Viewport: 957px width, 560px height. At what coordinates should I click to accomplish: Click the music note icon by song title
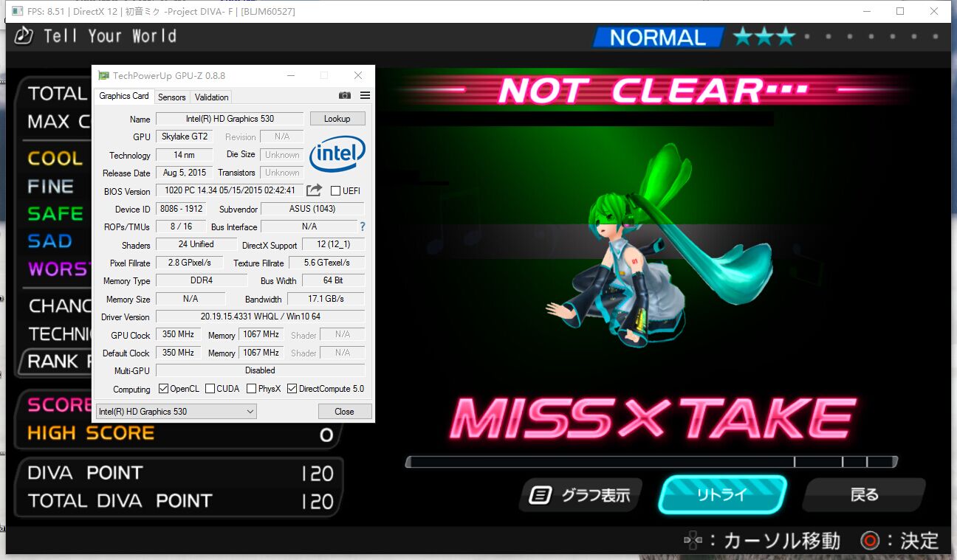24,35
